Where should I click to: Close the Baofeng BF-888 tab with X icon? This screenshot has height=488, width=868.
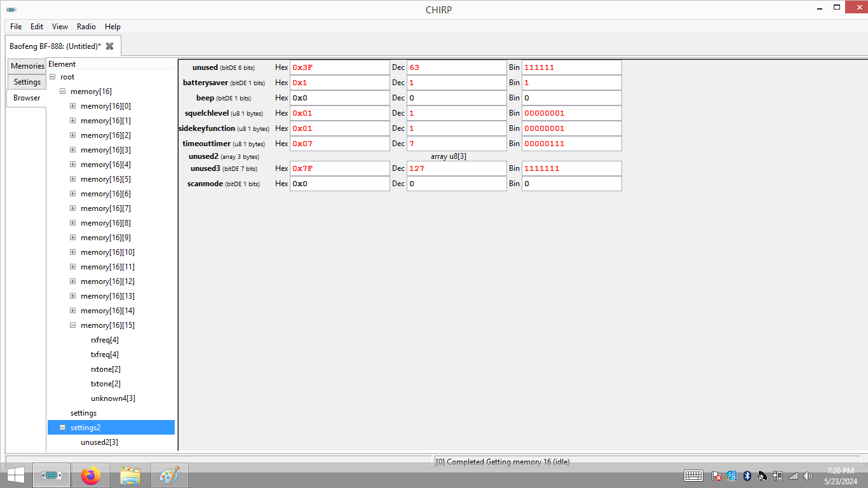point(109,46)
